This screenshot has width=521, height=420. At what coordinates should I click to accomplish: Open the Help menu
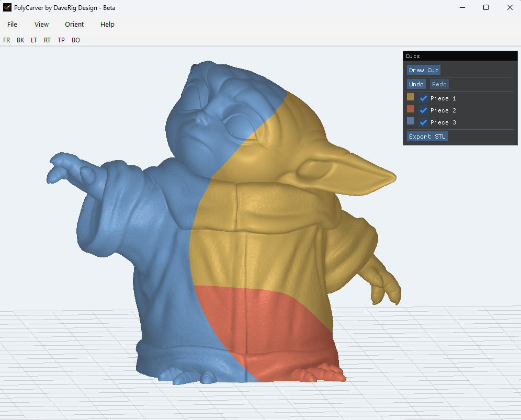(x=107, y=24)
